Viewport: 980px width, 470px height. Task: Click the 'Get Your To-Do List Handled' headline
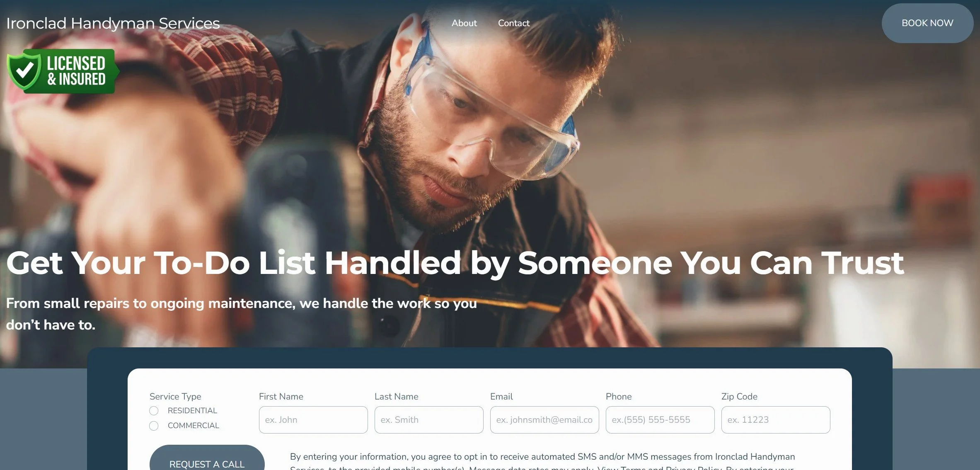click(x=455, y=263)
